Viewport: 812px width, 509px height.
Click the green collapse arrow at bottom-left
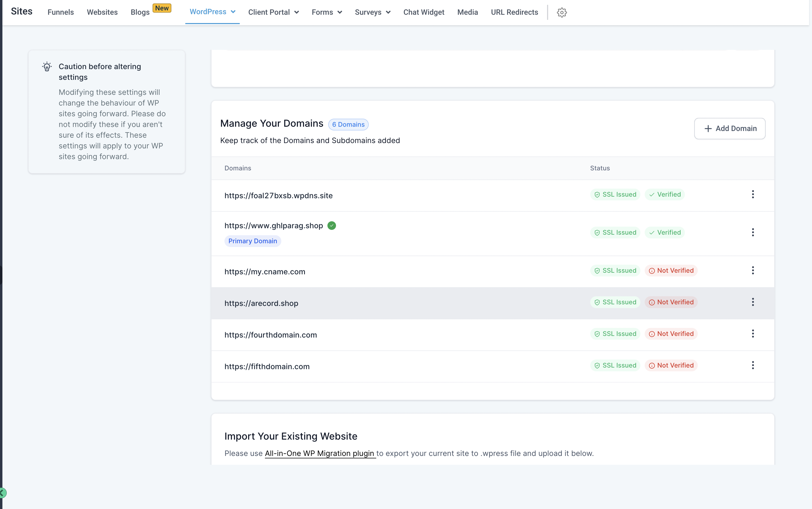(x=3, y=493)
